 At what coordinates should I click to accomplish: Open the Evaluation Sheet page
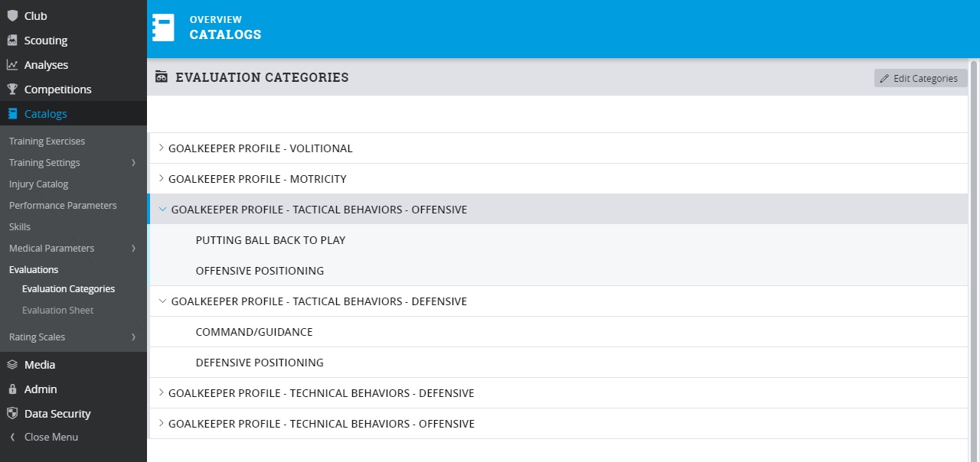(x=57, y=311)
